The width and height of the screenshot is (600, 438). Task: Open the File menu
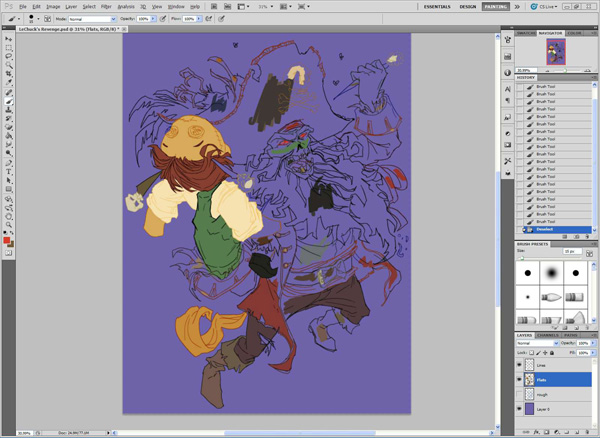(x=23, y=7)
